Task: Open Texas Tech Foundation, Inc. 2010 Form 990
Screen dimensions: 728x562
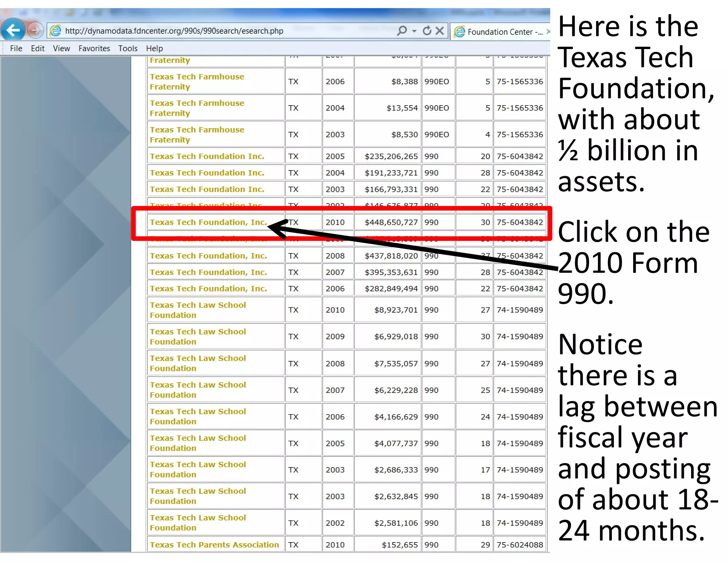Action: point(208,222)
